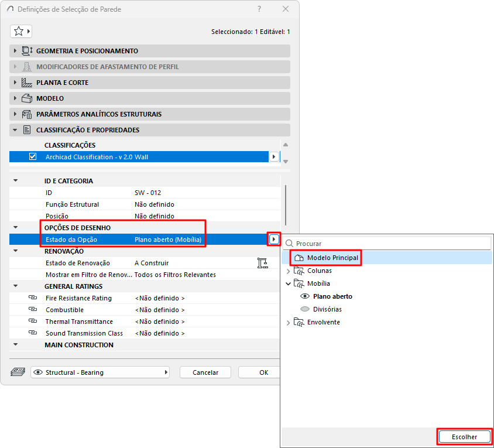
Task: Collapse the Main Construction group
Action: coord(15,344)
